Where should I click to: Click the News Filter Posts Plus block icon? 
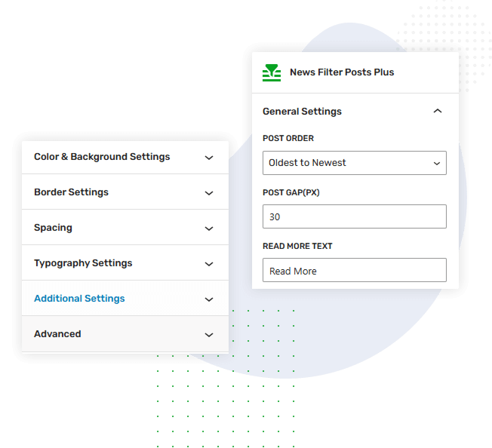tap(271, 72)
